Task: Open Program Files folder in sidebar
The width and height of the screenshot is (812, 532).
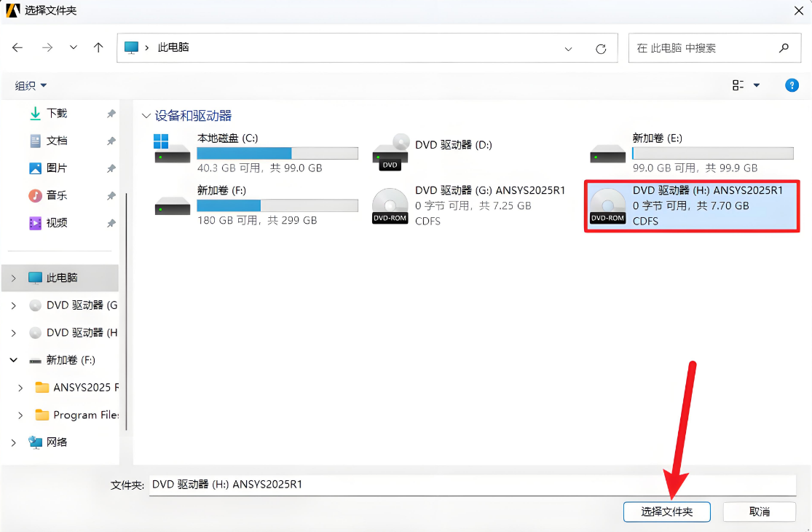Action: point(76,415)
